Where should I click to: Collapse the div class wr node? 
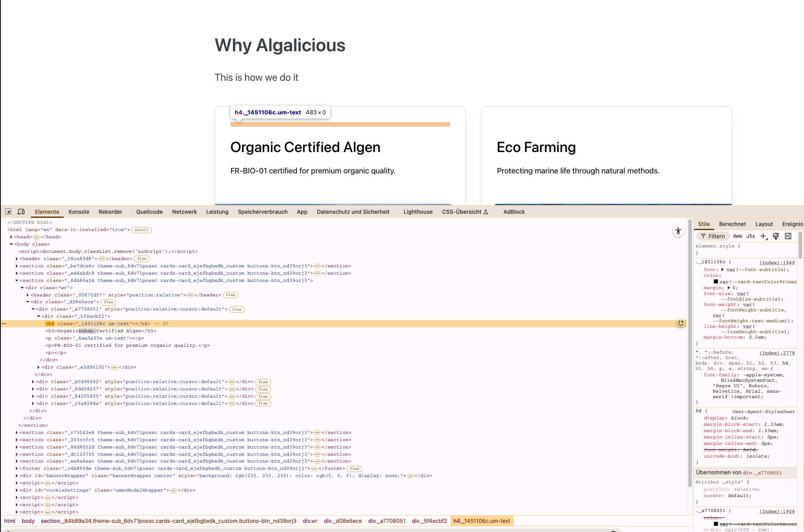click(x=22, y=288)
